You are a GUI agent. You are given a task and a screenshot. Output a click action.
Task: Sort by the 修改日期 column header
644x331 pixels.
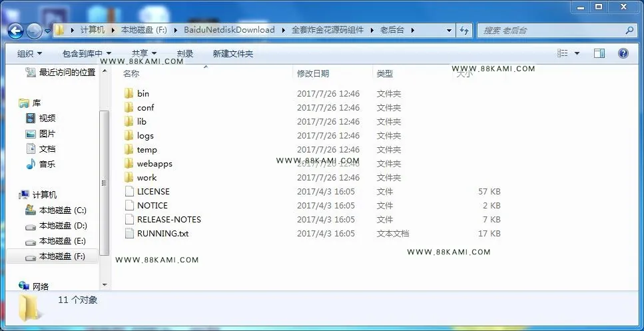pyautogui.click(x=313, y=73)
